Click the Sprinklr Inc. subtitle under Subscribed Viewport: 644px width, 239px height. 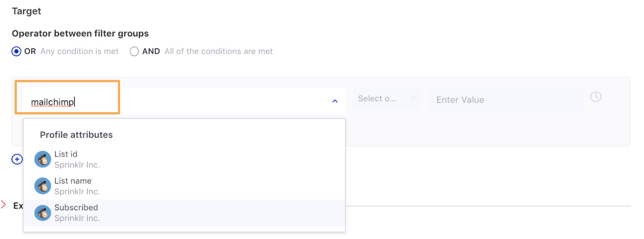coord(77,218)
